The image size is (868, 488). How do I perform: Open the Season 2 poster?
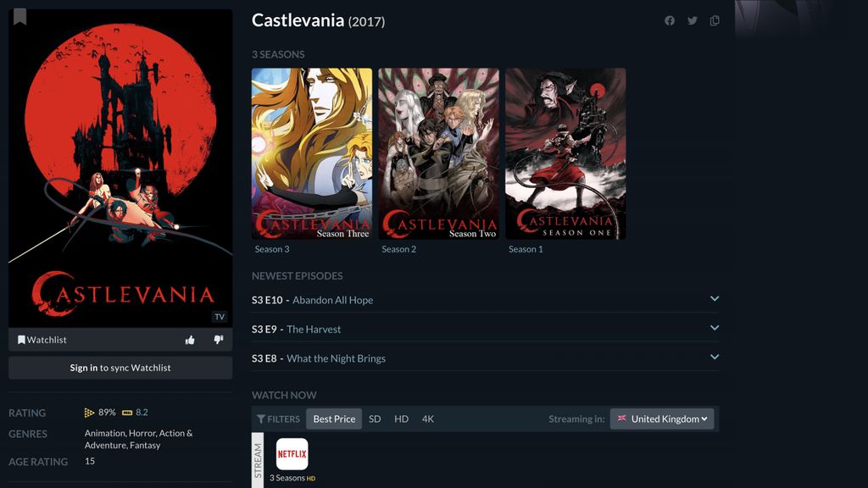tap(440, 153)
